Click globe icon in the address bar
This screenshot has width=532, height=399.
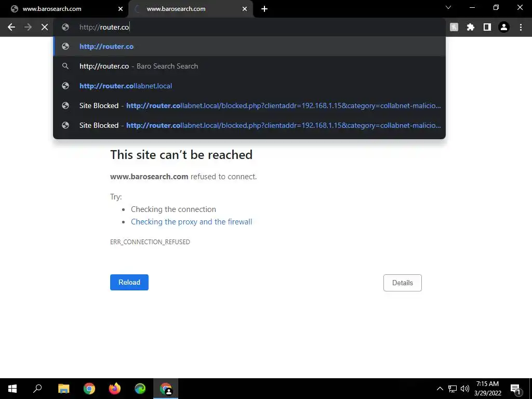point(65,27)
